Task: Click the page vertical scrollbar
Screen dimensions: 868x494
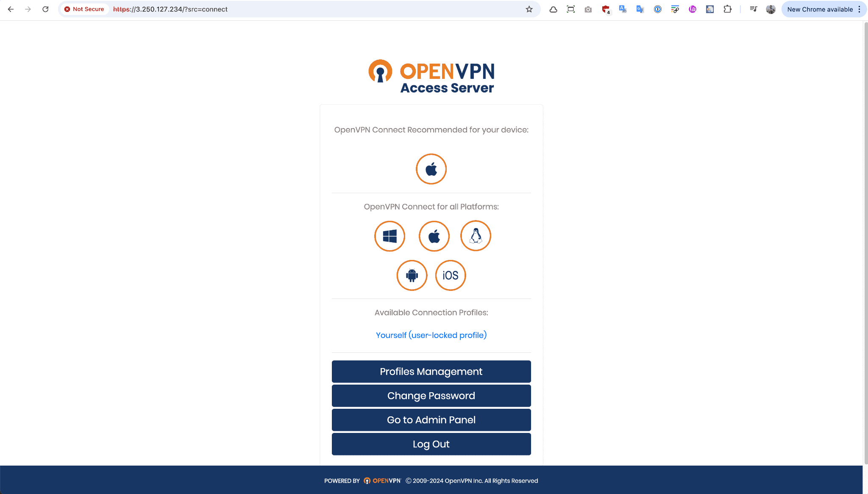Action: point(865,243)
